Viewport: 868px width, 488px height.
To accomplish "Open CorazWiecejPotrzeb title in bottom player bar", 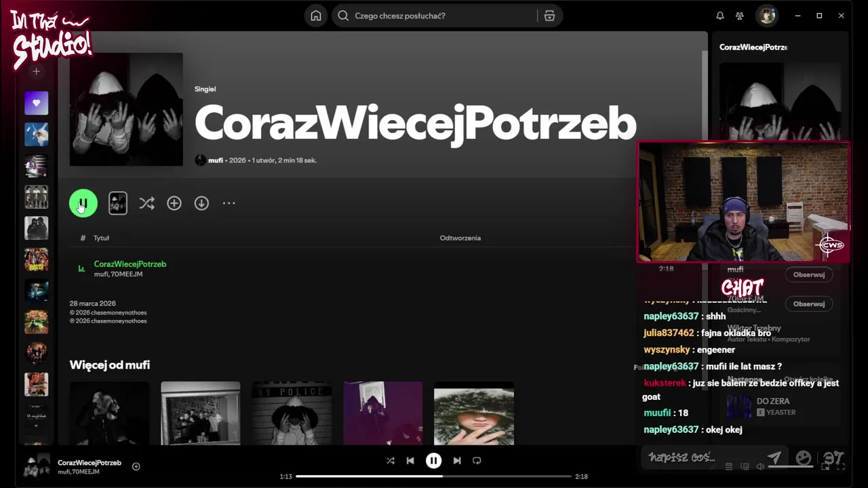I will (x=90, y=462).
